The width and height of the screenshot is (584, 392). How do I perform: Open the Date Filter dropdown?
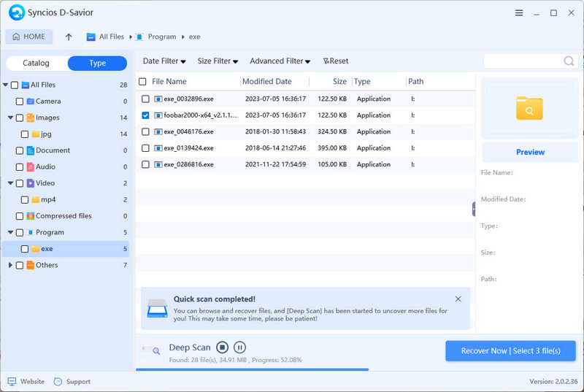tap(164, 61)
